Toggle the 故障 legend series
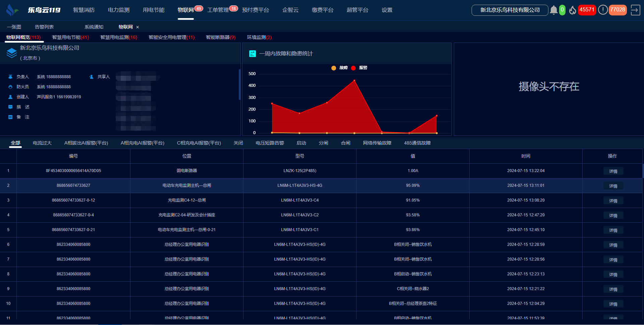The height and width of the screenshot is (325, 644). coord(339,68)
